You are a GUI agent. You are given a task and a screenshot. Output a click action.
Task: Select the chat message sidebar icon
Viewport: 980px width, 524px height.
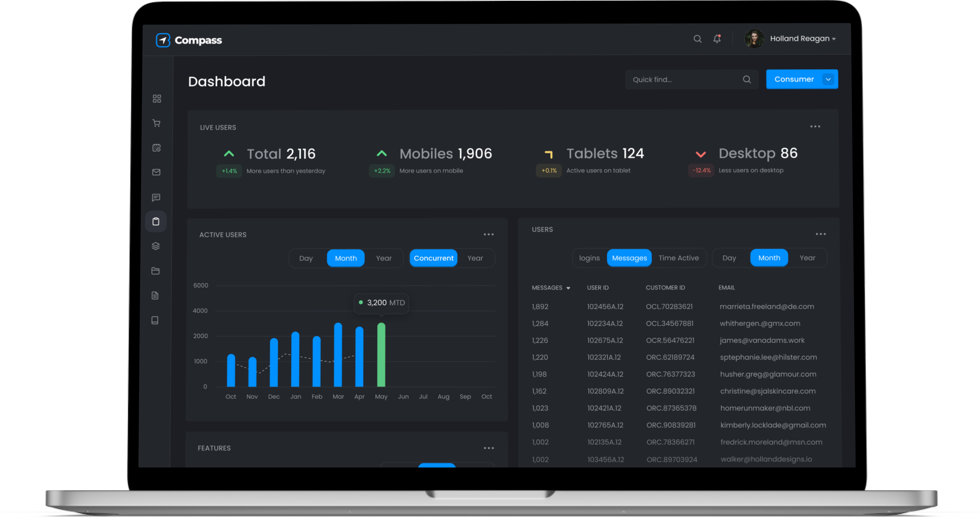click(x=156, y=197)
